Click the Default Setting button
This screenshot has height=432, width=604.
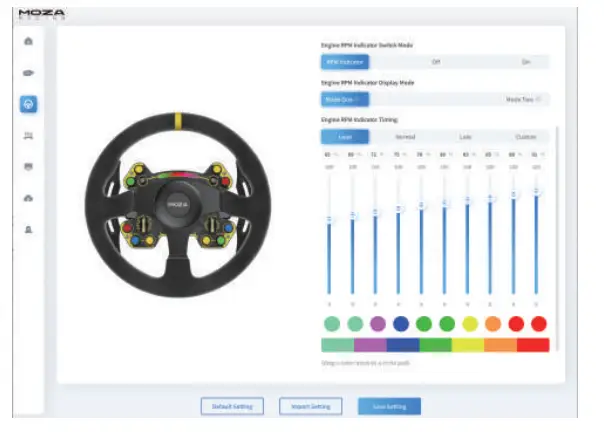pyautogui.click(x=232, y=406)
